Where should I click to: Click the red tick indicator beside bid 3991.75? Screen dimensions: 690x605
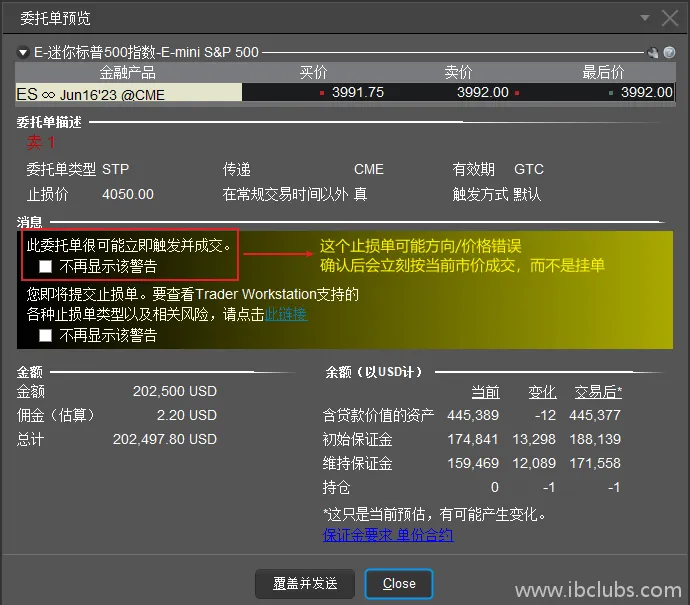321,93
